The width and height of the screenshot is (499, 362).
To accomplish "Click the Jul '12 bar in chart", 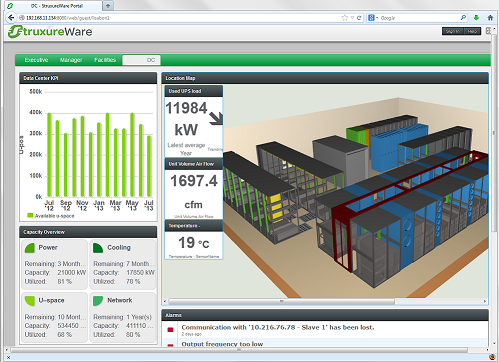I will [49, 155].
